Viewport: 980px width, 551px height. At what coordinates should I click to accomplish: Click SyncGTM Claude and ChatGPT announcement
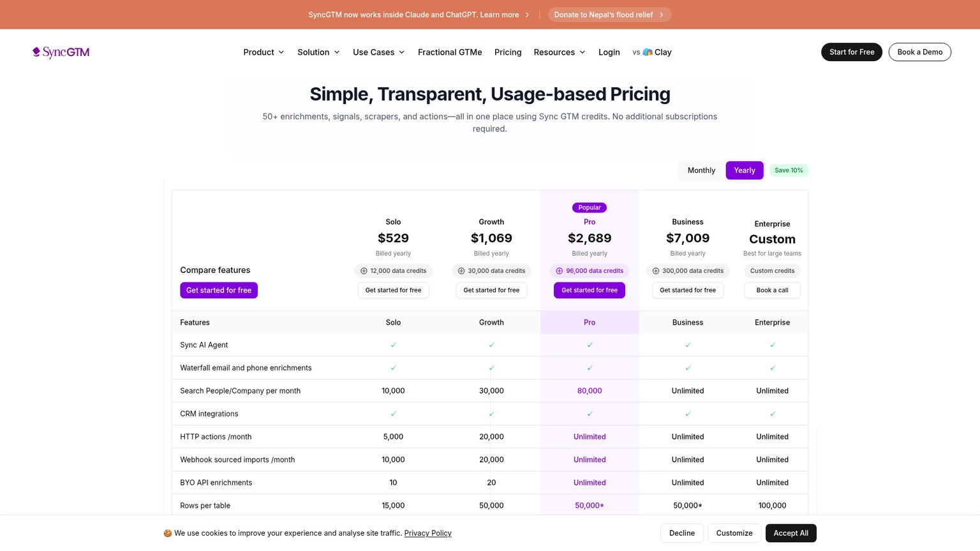coord(419,15)
